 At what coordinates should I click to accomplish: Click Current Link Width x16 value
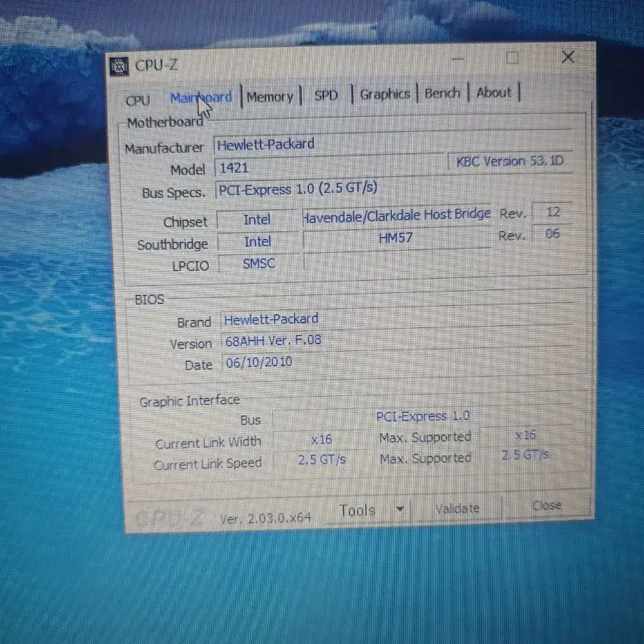[x=321, y=439]
